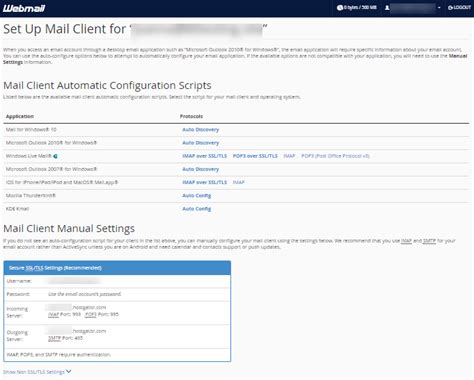
Task: Click the SSL/TLS abbreviation in panel header
Action: 34,268
